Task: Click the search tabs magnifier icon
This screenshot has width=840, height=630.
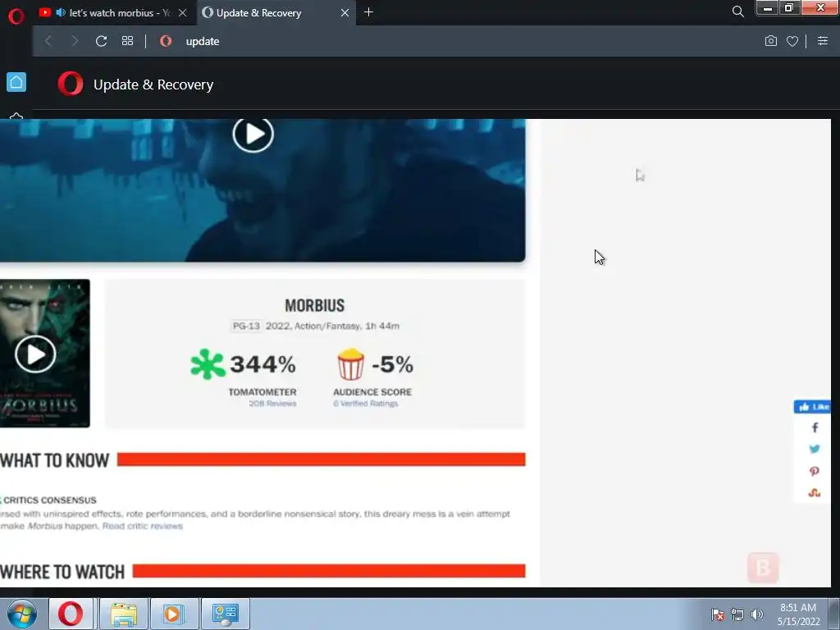Action: click(x=737, y=11)
